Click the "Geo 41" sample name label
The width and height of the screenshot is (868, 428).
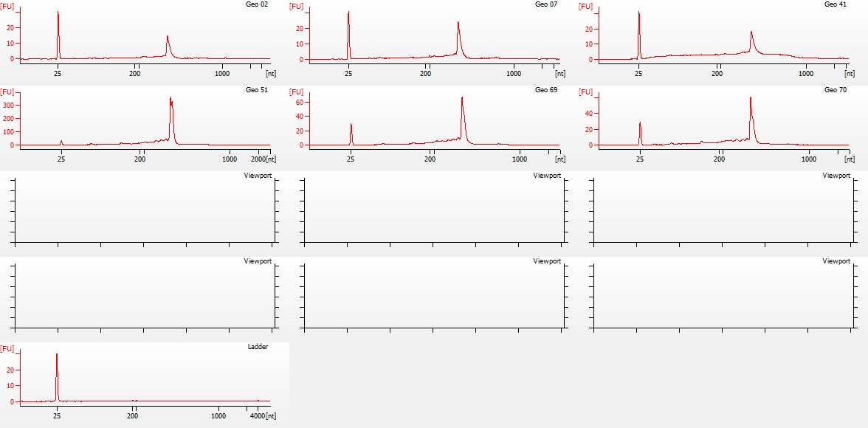coord(836,4)
